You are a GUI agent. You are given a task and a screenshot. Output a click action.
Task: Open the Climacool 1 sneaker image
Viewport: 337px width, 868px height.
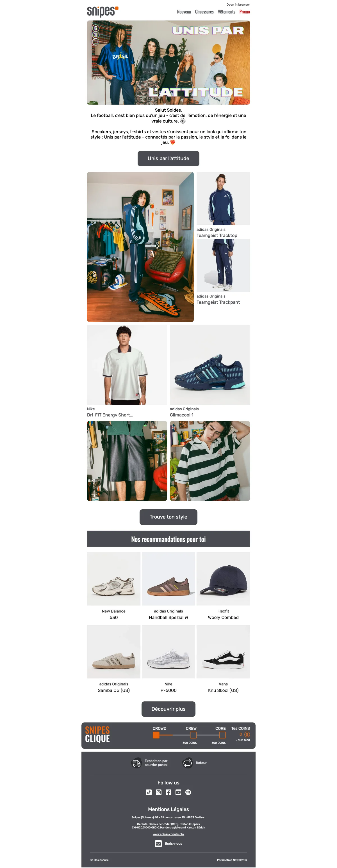point(210,365)
